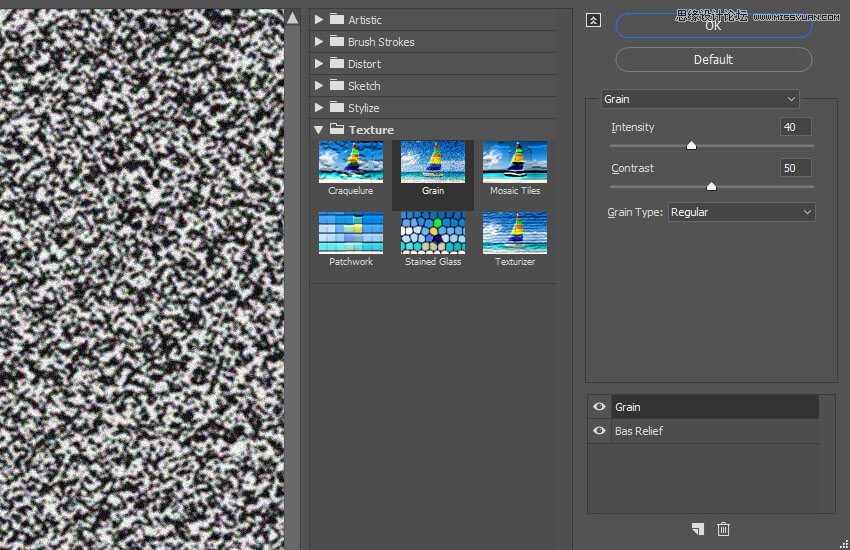This screenshot has height=550, width=850.
Task: Click the Contrast value input field
Action: tap(795, 168)
